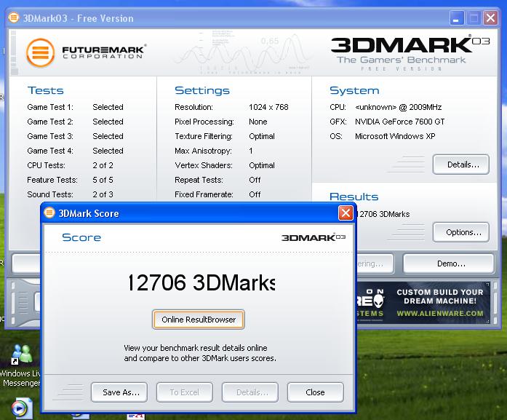This screenshot has height=420, width=507.
Task: Maximize the 3DMark03 main window
Action: pos(474,17)
